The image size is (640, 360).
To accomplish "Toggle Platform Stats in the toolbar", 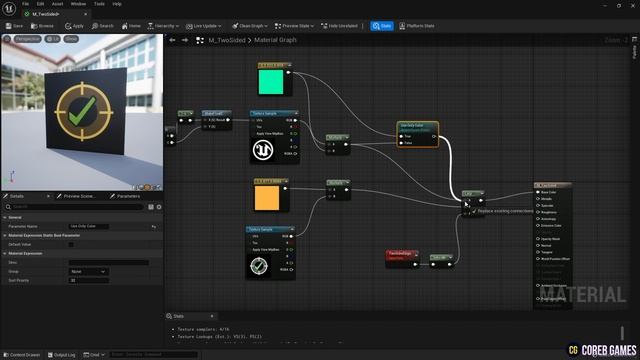I will pos(417,26).
